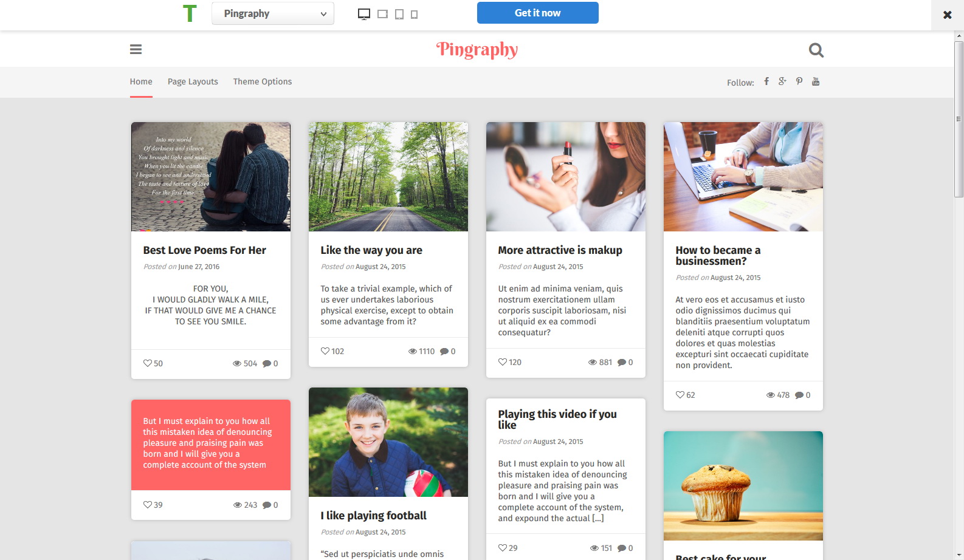Open the muffin photo thumbnail
964x560 pixels.
point(743,486)
